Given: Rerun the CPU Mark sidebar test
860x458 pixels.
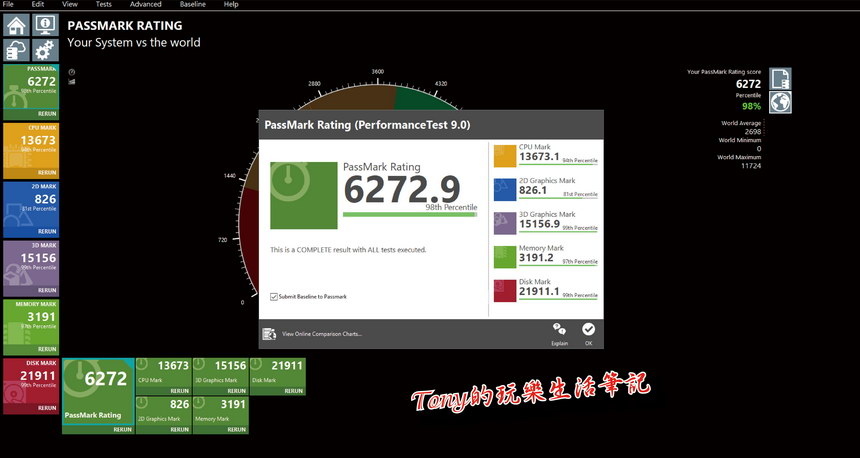Looking at the screenshot, I should pyautogui.click(x=47, y=173).
